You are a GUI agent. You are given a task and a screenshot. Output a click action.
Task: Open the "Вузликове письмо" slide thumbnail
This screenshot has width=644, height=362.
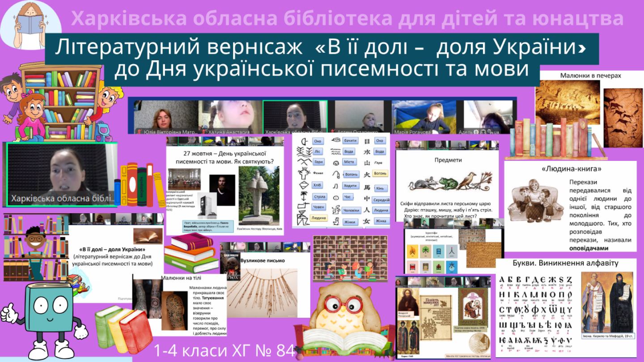(266, 279)
